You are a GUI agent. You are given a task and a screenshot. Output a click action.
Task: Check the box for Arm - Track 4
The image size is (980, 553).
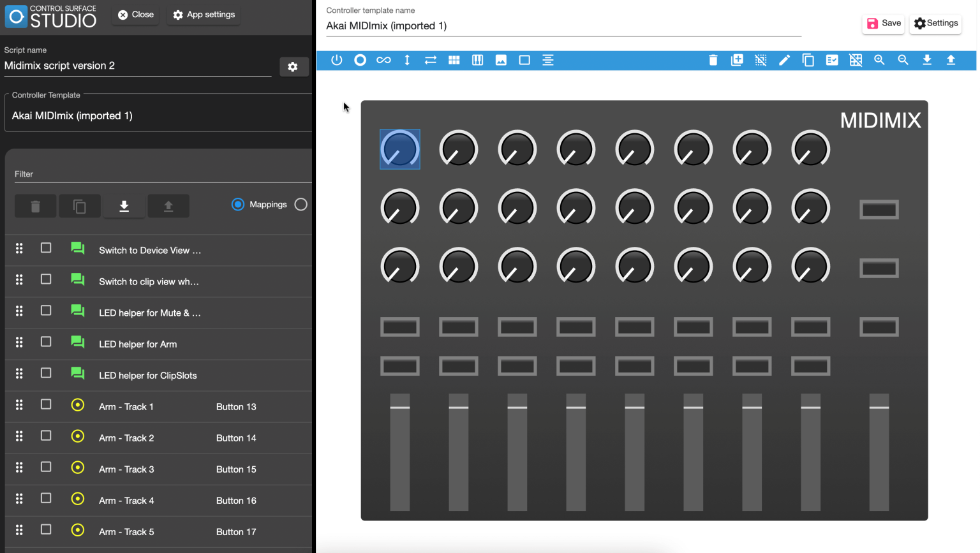[46, 498]
